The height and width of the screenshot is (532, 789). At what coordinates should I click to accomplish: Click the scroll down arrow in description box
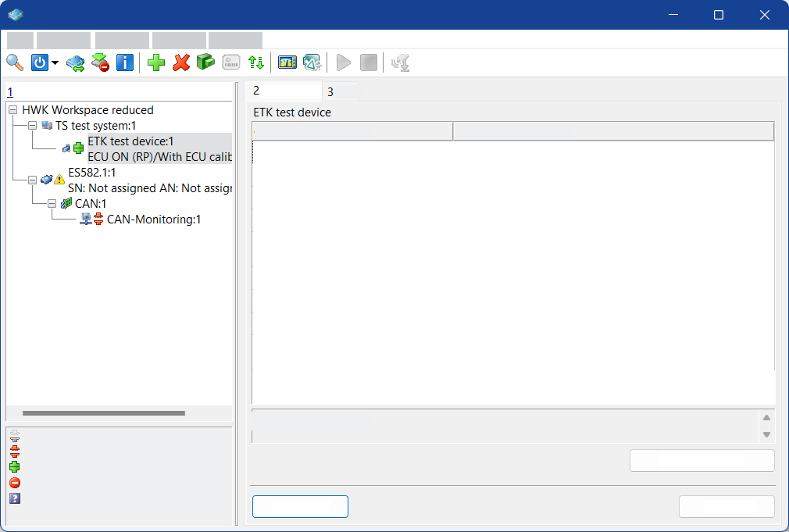(766, 434)
